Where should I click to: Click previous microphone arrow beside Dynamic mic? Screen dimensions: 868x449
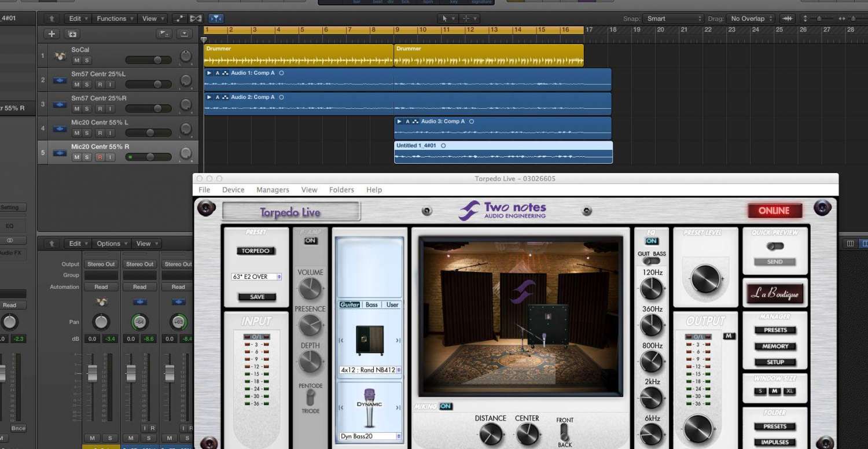click(341, 408)
